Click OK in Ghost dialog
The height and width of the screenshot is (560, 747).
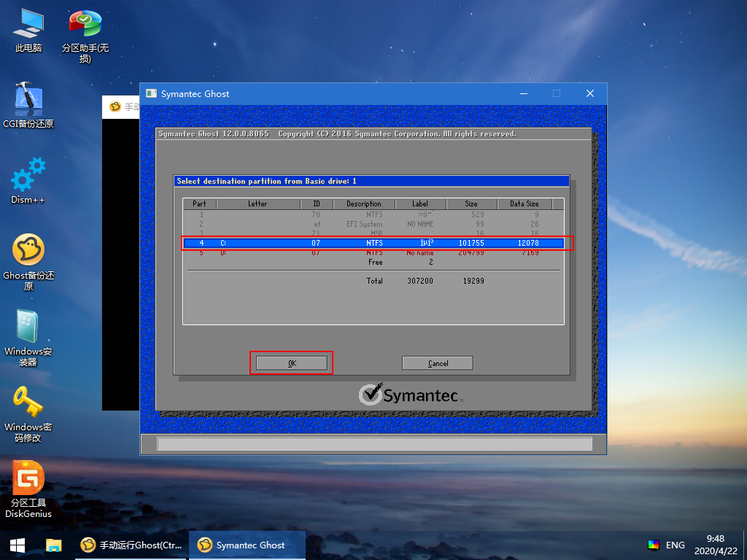pyautogui.click(x=292, y=363)
